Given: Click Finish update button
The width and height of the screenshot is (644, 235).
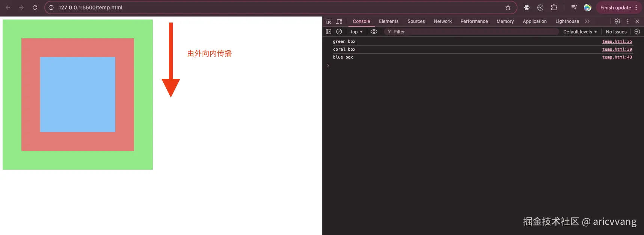Looking at the screenshot, I should [615, 8].
